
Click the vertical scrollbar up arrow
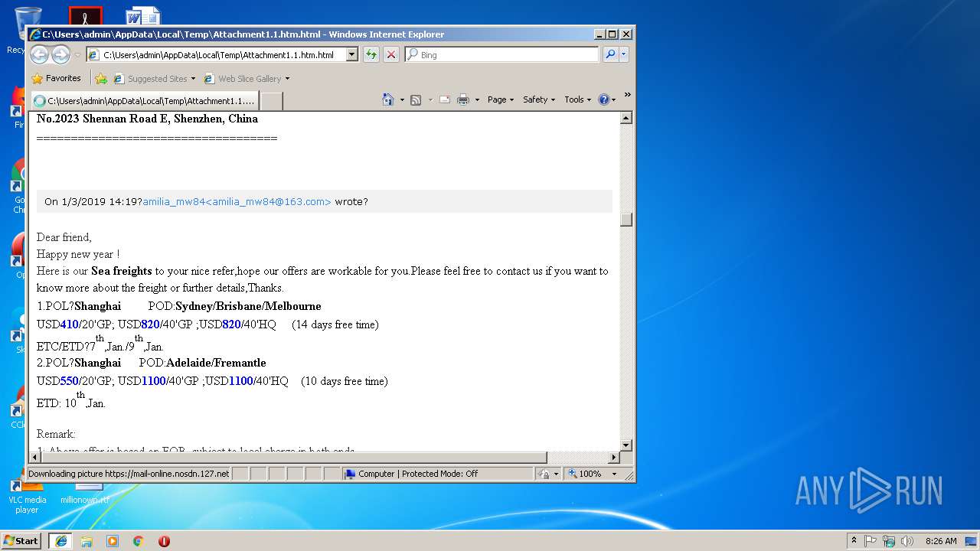(x=626, y=118)
